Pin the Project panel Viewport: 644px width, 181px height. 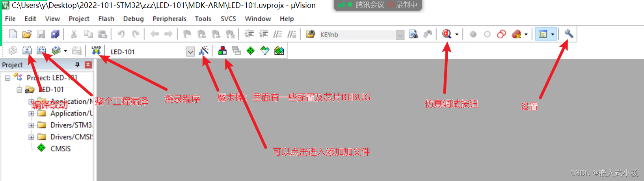tap(77, 65)
